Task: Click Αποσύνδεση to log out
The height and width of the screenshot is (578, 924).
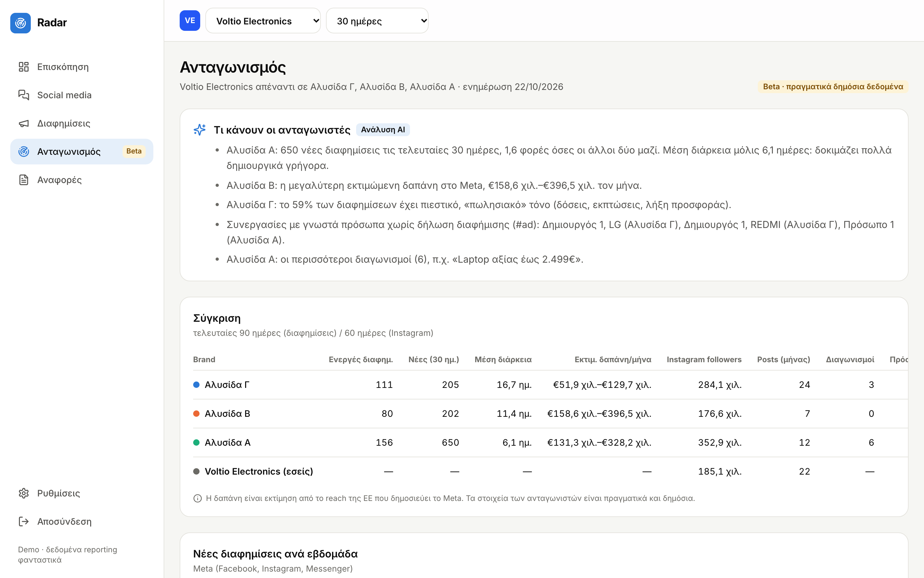Action: [x=82, y=521]
